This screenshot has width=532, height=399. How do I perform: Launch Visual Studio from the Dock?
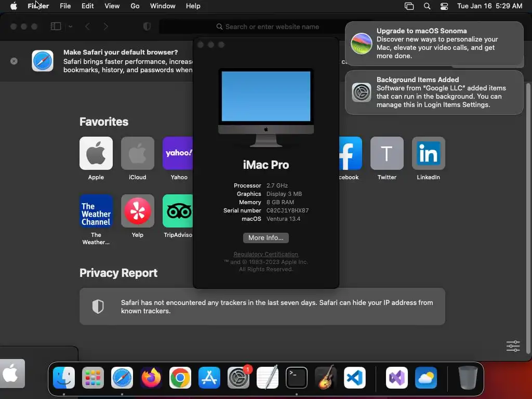397,378
